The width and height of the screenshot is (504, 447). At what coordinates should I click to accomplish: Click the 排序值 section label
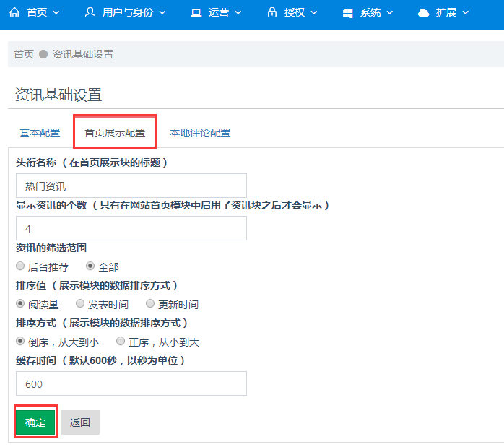coord(97,285)
